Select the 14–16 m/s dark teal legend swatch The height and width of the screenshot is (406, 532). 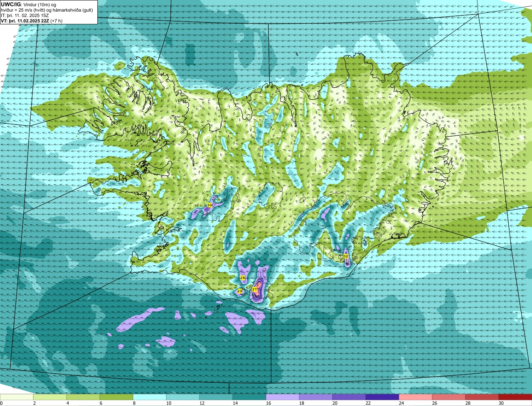249,397
